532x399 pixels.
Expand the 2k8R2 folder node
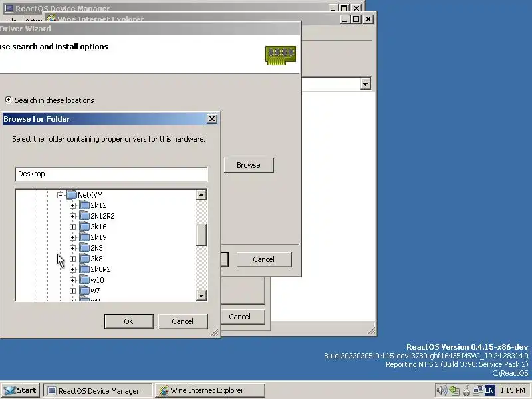coord(72,269)
